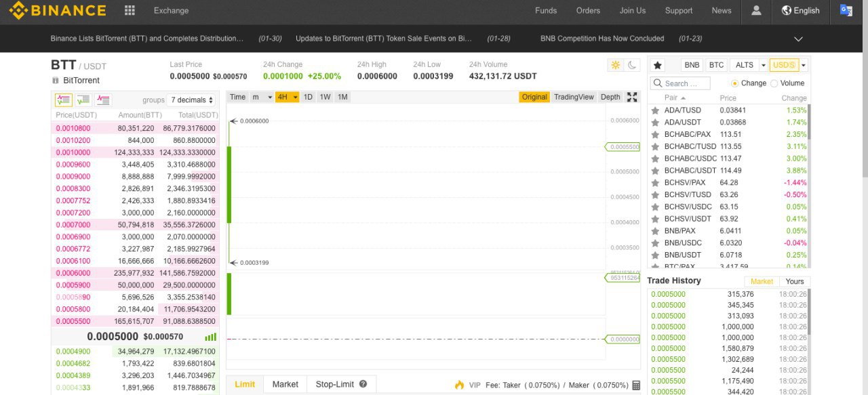The image size is (868, 395).
Task: Favorite the BCHABC/PAX pair star
Action: pos(655,135)
